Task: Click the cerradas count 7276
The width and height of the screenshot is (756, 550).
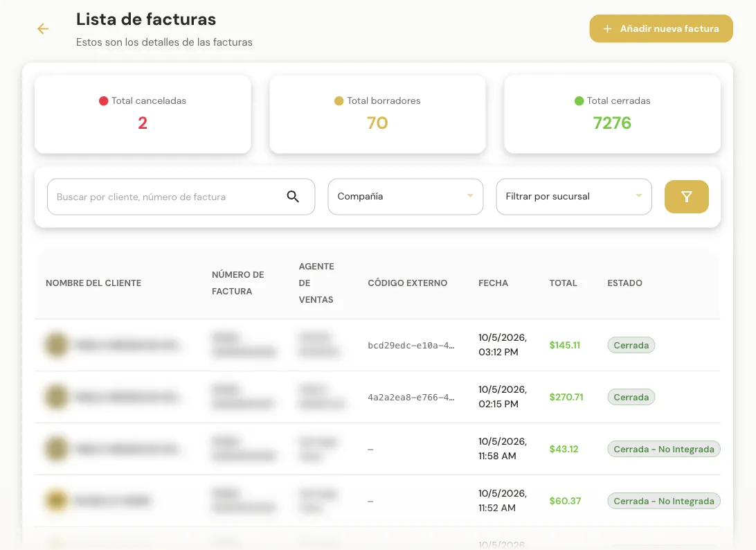Action: [612, 123]
